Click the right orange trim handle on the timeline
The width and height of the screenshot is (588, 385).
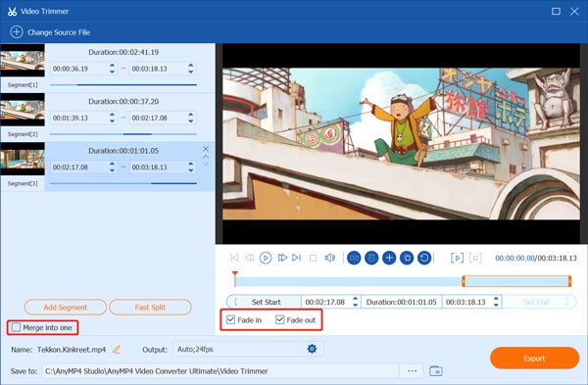(569, 281)
